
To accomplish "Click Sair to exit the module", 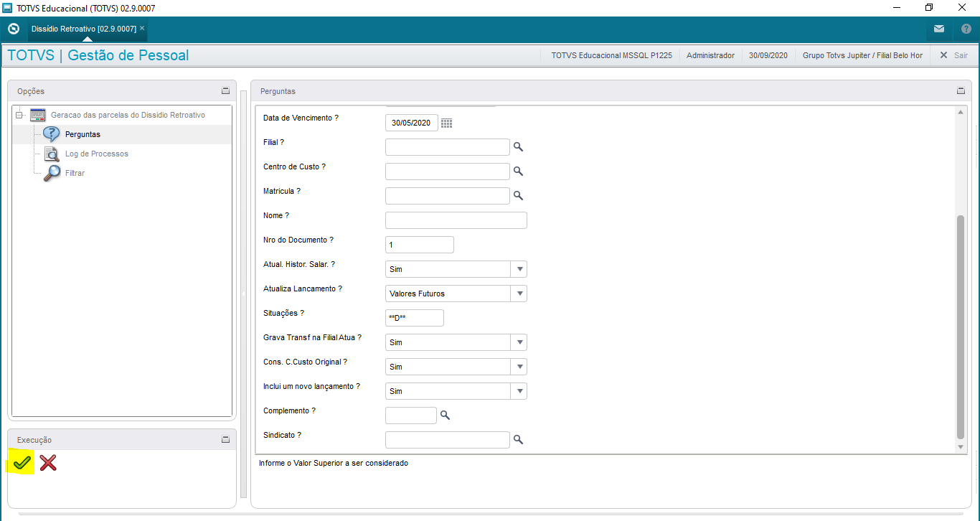I will (x=953, y=55).
